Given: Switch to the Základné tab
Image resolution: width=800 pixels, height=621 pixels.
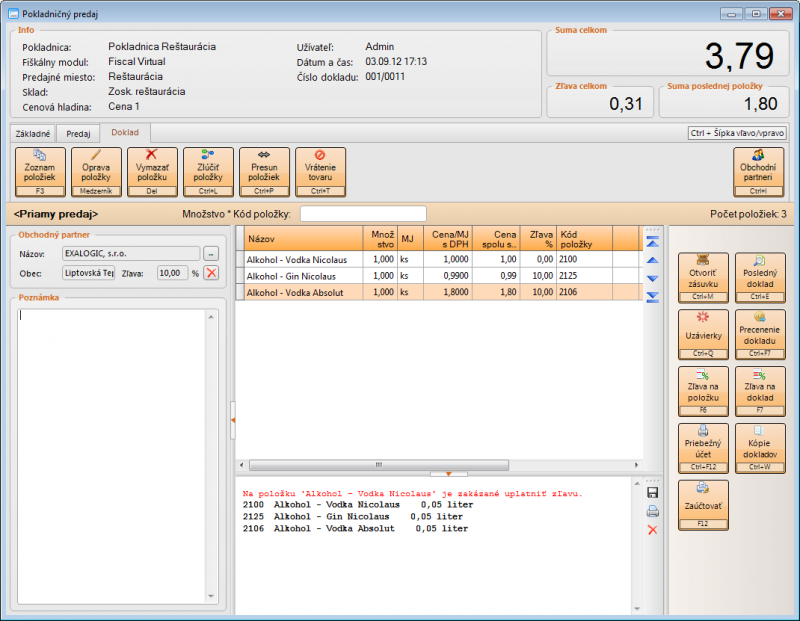Looking at the screenshot, I should (x=33, y=133).
